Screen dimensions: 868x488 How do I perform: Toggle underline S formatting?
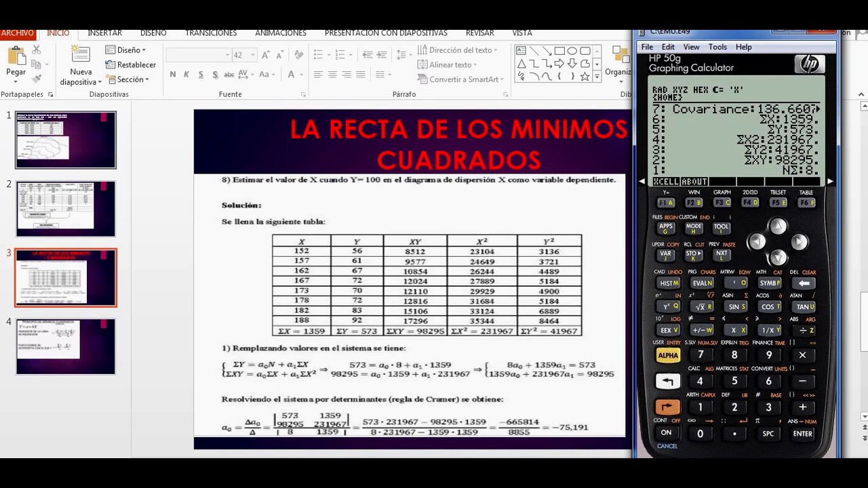201,75
